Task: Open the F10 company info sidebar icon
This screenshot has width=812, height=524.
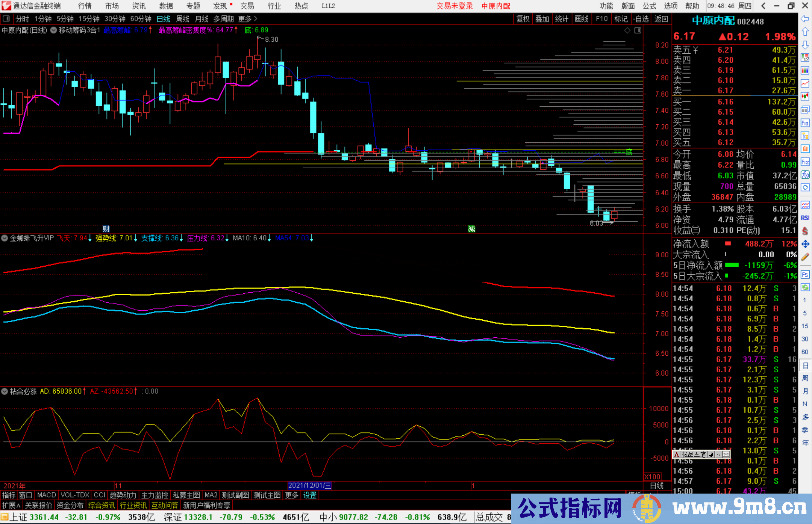Action: (x=805, y=123)
